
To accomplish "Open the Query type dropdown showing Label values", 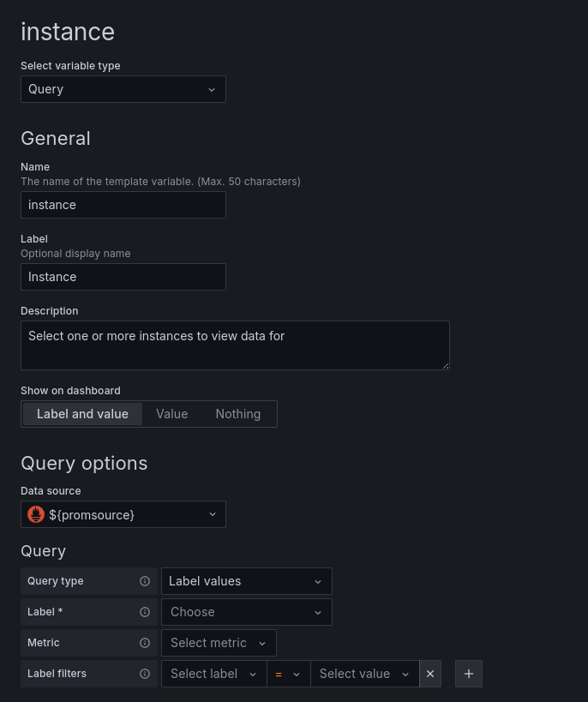I will 246,581.
